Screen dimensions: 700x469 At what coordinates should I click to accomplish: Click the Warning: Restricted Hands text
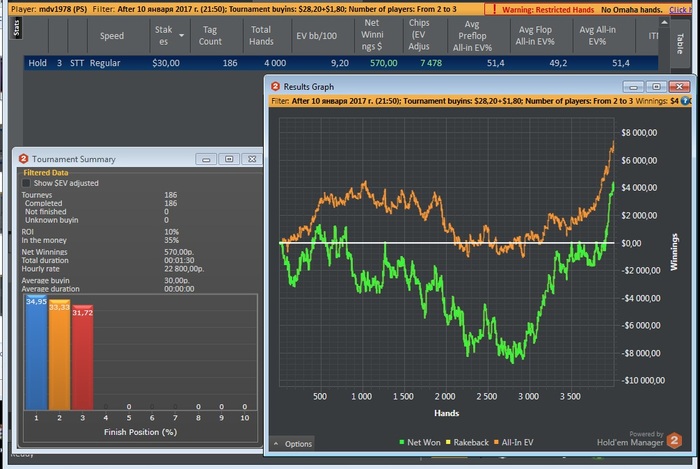tap(548, 9)
